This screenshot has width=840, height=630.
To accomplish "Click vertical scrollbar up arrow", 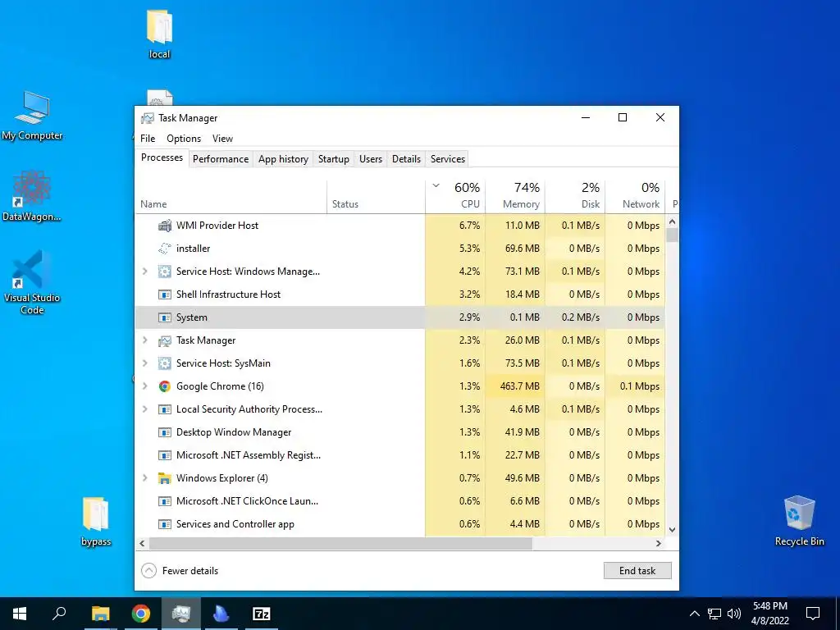I will point(673,221).
